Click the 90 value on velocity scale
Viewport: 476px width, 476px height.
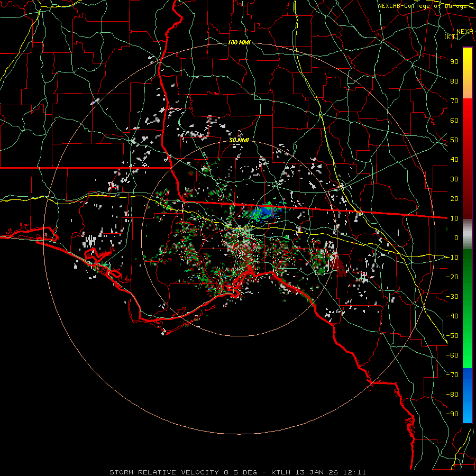(x=454, y=62)
